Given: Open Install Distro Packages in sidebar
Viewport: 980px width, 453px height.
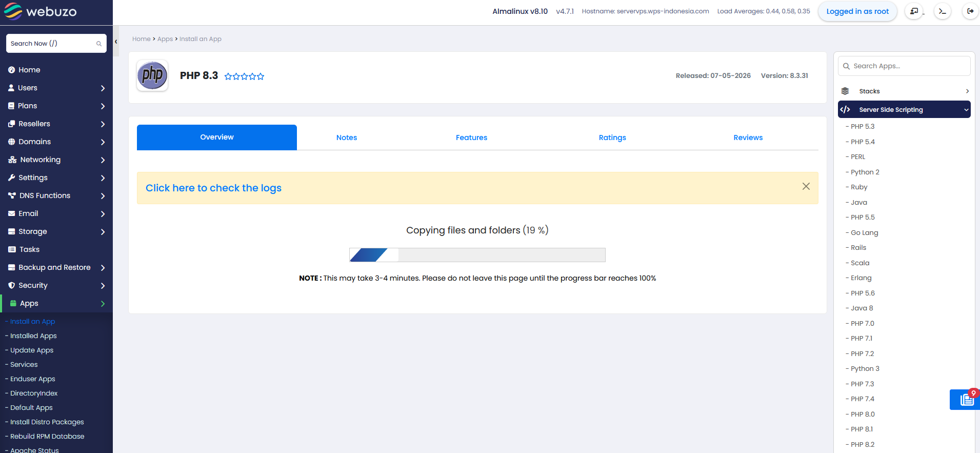Looking at the screenshot, I should (x=47, y=422).
